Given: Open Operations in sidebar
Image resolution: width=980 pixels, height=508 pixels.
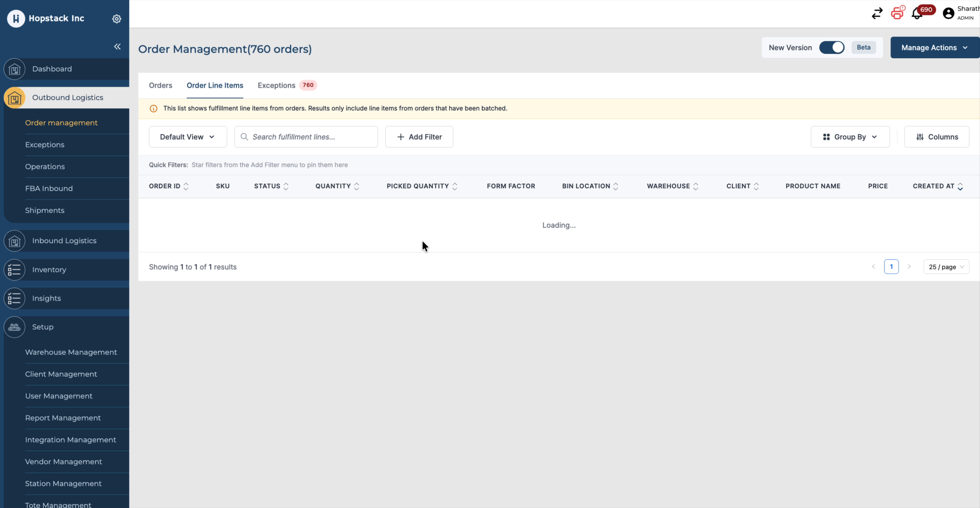Looking at the screenshot, I should pyautogui.click(x=45, y=166).
